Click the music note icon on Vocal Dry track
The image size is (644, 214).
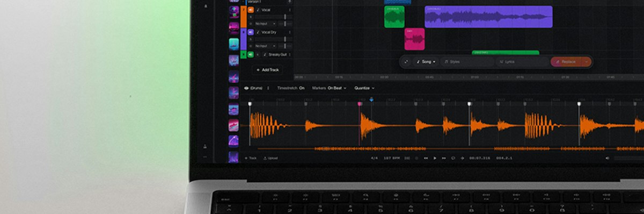258,32
